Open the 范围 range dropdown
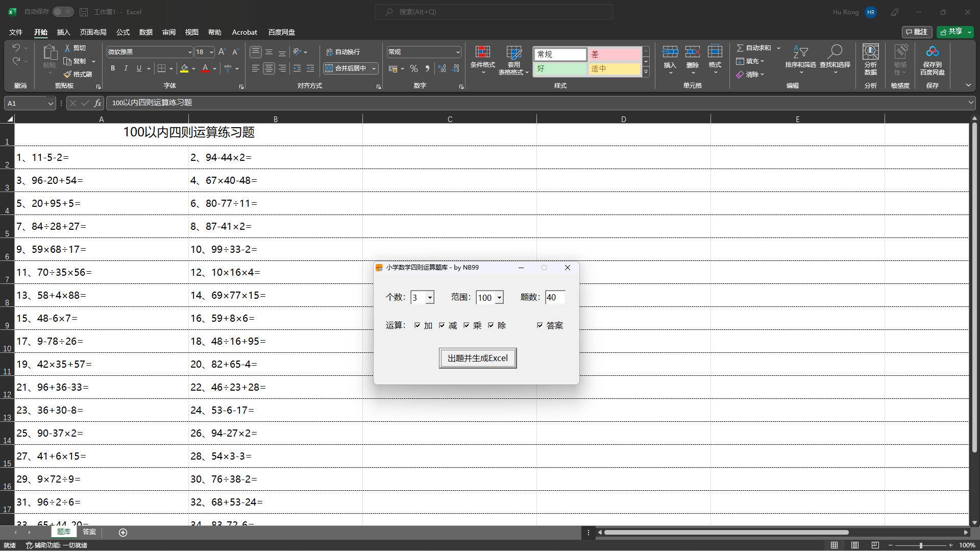The height and width of the screenshot is (551, 980). pyautogui.click(x=499, y=298)
